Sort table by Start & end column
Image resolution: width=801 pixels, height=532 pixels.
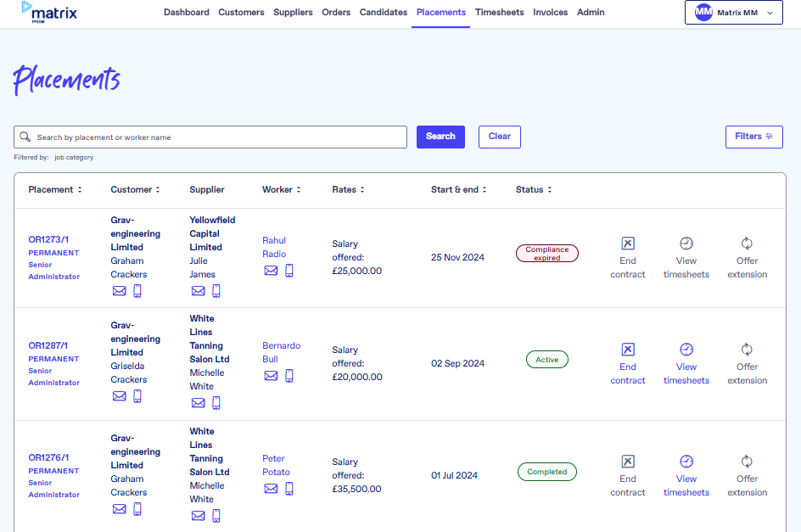click(485, 189)
